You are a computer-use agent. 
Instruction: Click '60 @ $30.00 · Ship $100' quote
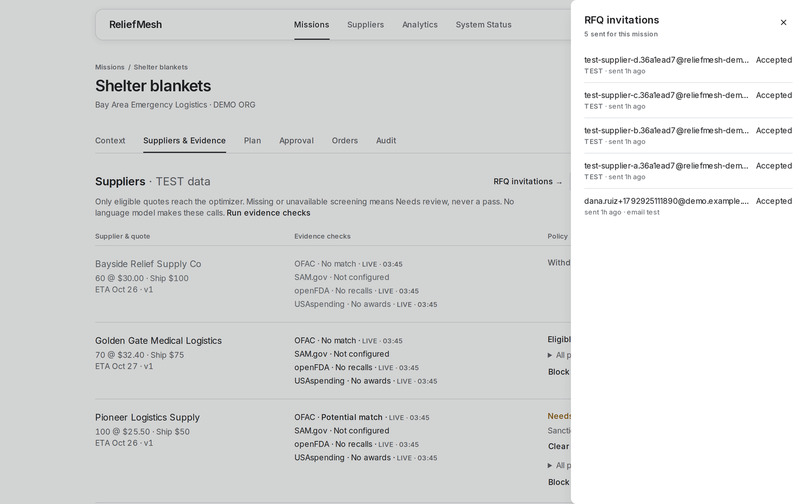[x=142, y=278]
